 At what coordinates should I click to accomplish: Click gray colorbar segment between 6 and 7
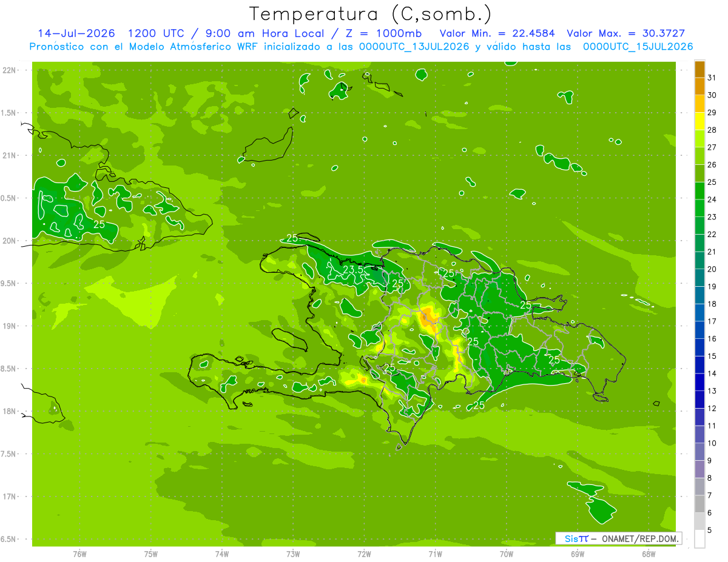point(699,504)
